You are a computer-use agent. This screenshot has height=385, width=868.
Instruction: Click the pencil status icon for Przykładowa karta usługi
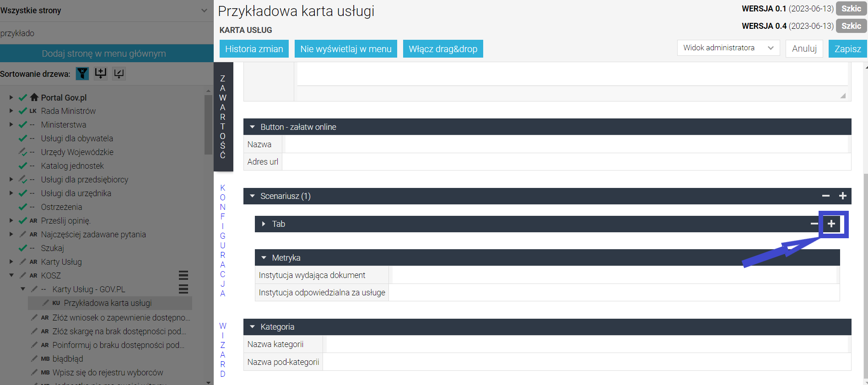tap(46, 303)
